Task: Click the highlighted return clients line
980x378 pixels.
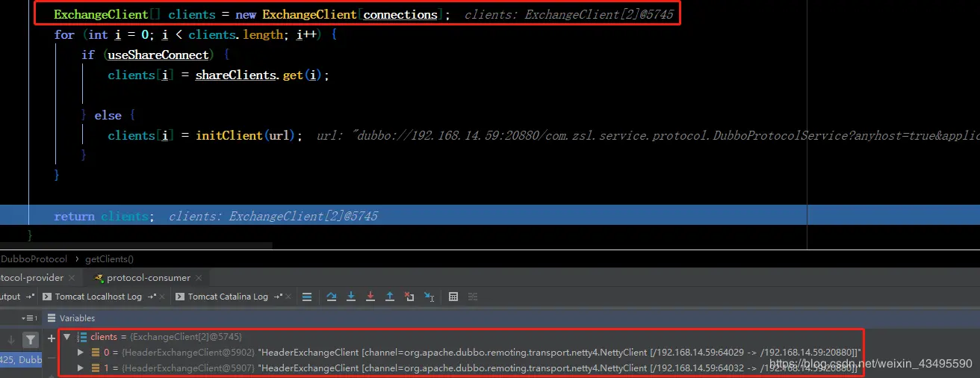Action: point(490,216)
